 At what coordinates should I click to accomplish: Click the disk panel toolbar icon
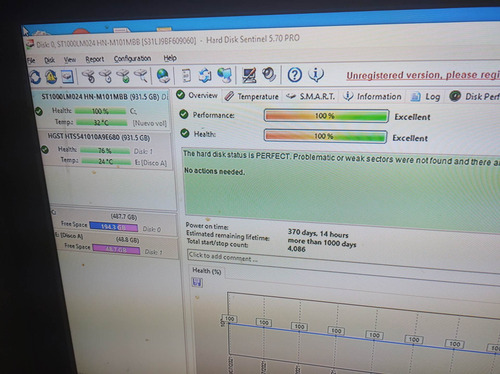(67, 77)
